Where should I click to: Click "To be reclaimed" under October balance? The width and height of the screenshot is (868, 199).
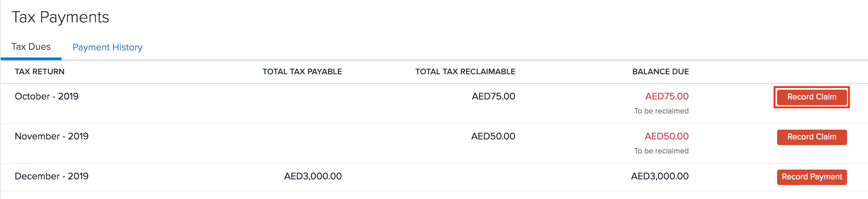(x=661, y=111)
